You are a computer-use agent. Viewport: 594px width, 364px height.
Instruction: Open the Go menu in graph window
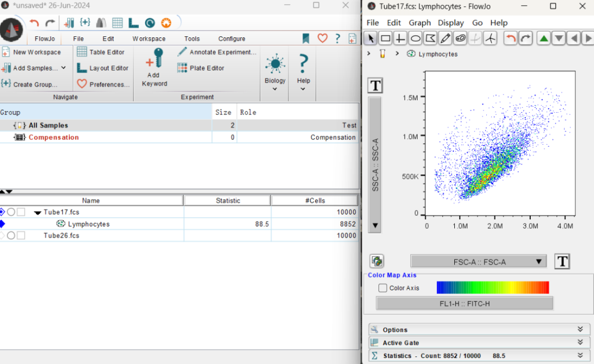coord(477,23)
